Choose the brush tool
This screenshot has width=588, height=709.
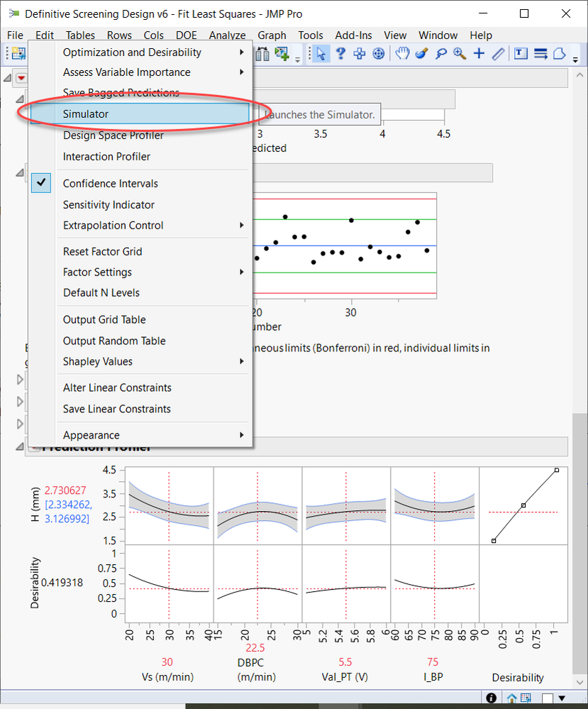click(x=421, y=54)
